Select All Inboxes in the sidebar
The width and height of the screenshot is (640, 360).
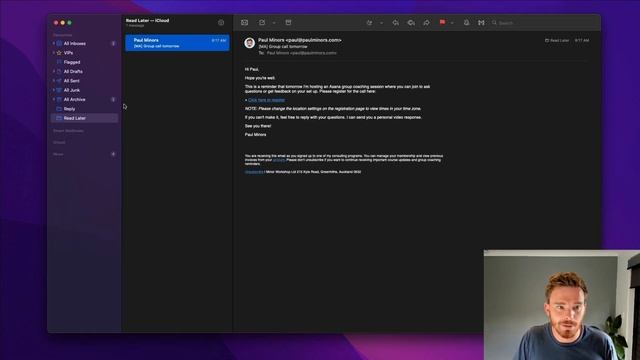point(75,43)
